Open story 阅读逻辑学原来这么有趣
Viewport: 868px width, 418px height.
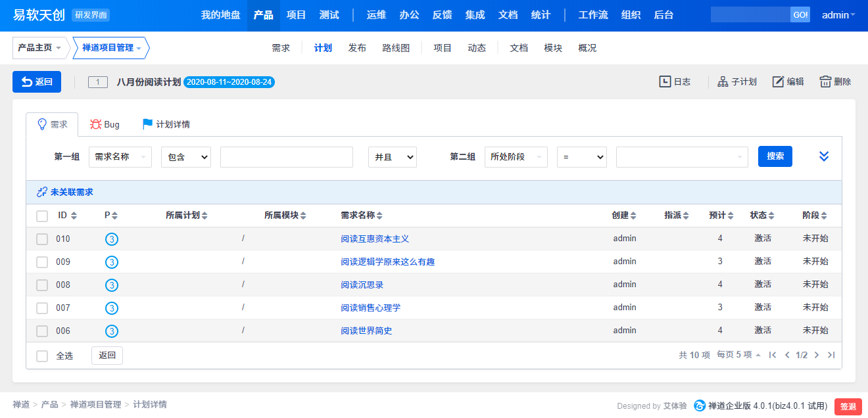click(x=388, y=262)
